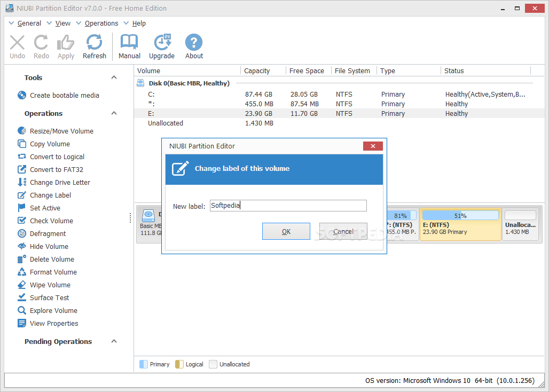Open the View menu
This screenshot has width=549, height=392.
click(x=63, y=23)
